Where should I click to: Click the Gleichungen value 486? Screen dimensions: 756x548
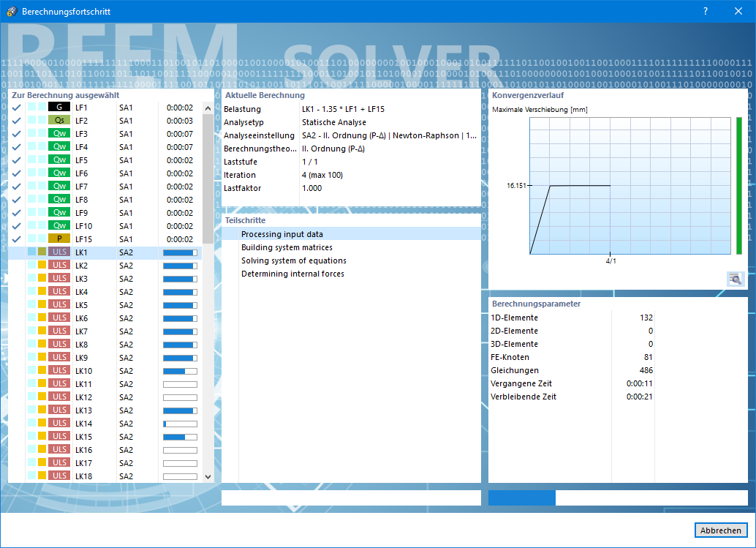coord(646,370)
